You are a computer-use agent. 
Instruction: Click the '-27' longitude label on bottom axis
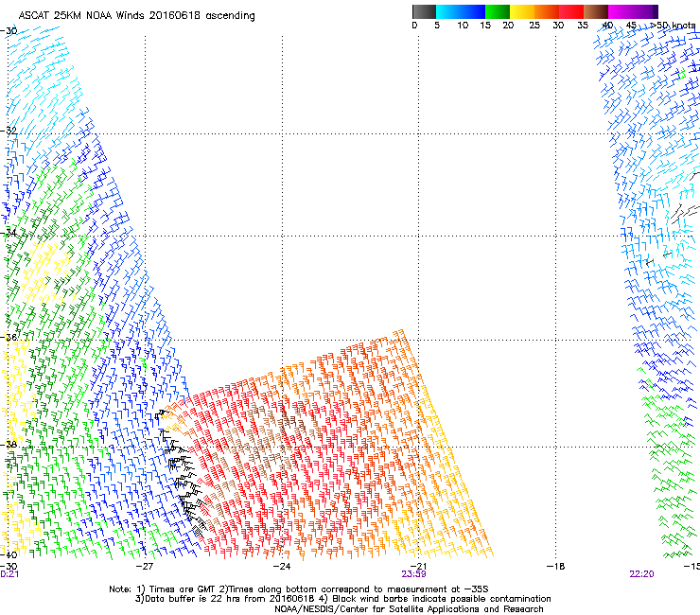[x=145, y=567]
